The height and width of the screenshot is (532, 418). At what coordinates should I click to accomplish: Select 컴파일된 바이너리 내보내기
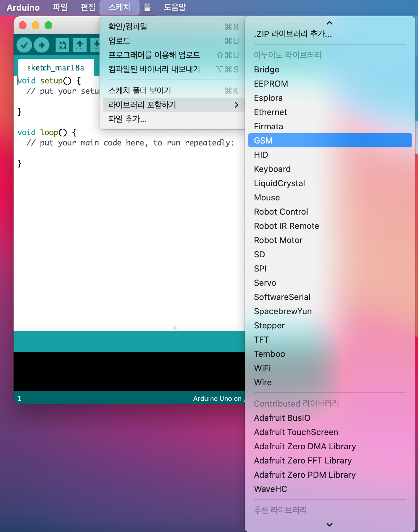(x=173, y=69)
